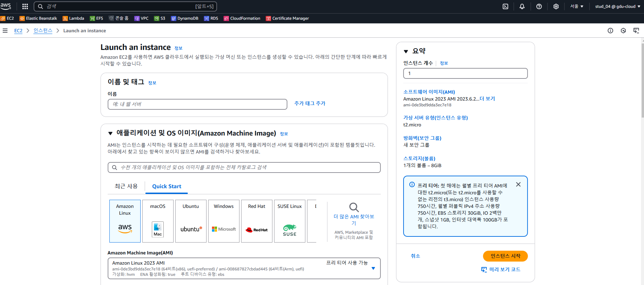Screen dimensions: 644x285
Task: Click the 인스턴스 시작 button
Action: pos(505,256)
